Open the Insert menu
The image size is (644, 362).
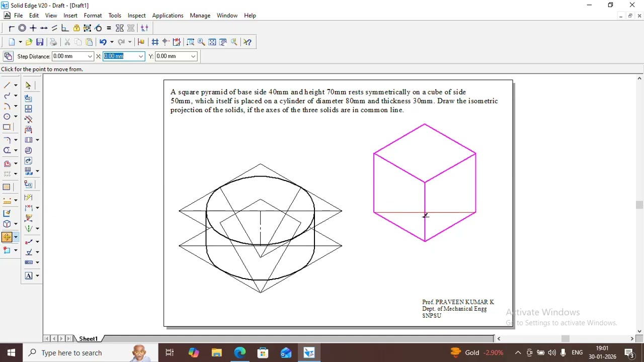pyautogui.click(x=70, y=16)
